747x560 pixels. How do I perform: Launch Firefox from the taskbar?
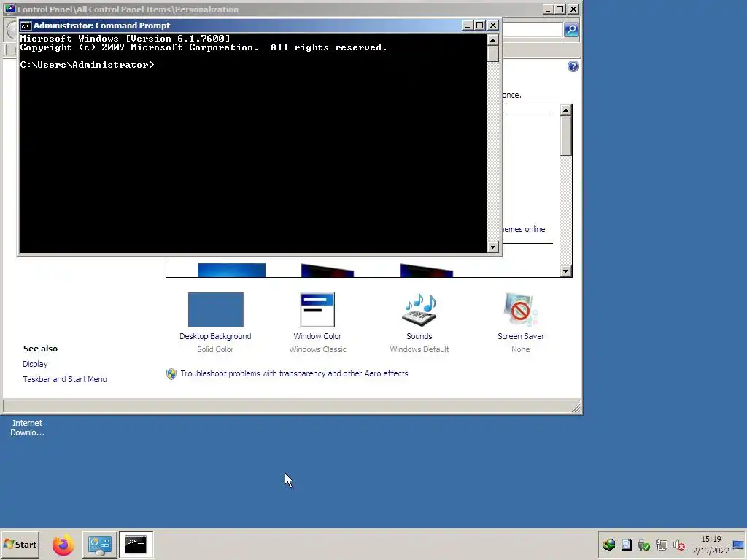[x=63, y=544]
